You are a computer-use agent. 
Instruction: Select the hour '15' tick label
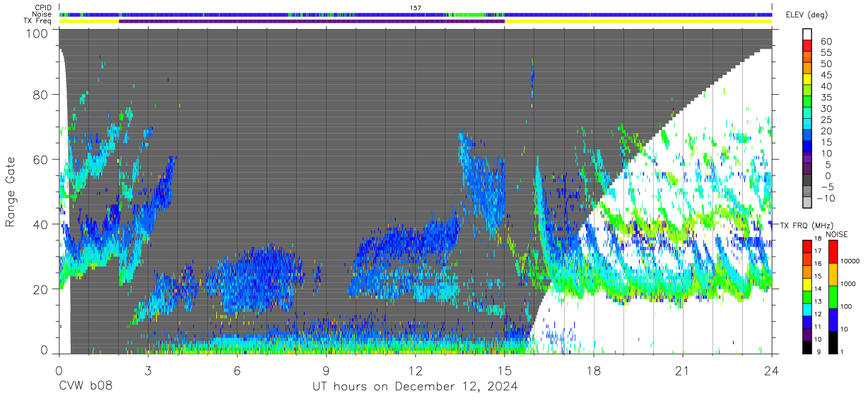[505, 370]
